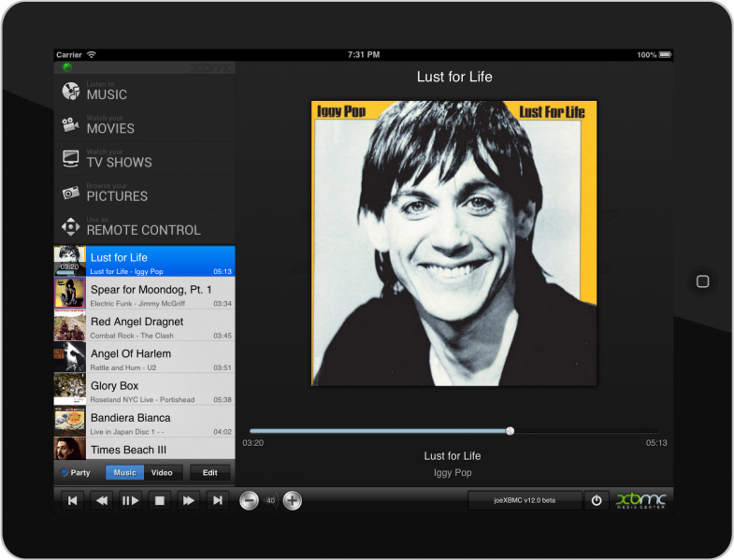Viewport: 734px width, 560px height.
Task: Decrease volume with minus button
Action: tap(249, 500)
